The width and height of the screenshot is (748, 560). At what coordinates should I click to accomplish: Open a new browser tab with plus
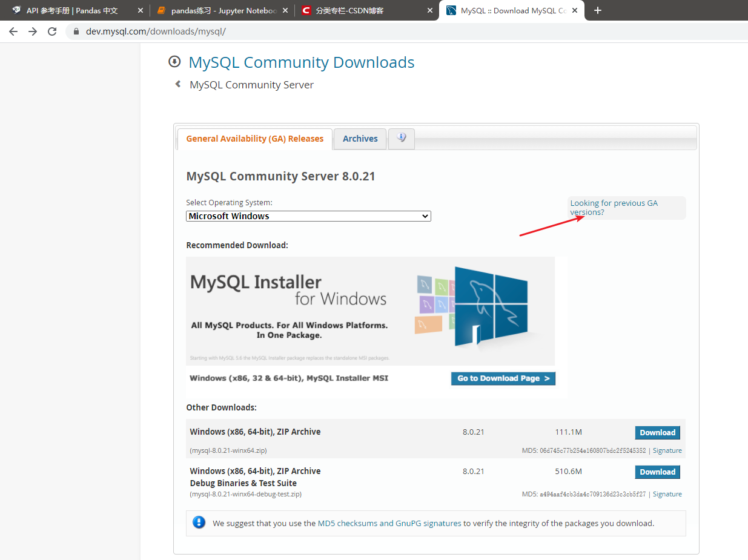coord(598,10)
